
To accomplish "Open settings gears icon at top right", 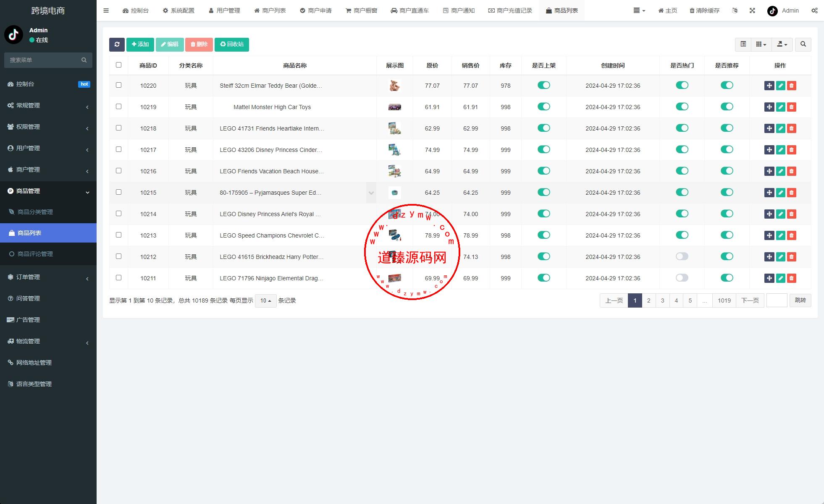I will coord(814,10).
